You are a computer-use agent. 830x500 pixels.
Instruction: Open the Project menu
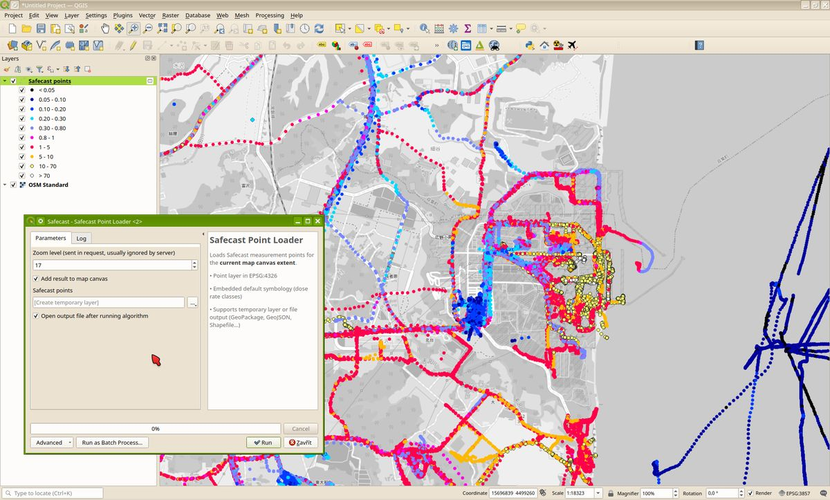tap(13, 15)
